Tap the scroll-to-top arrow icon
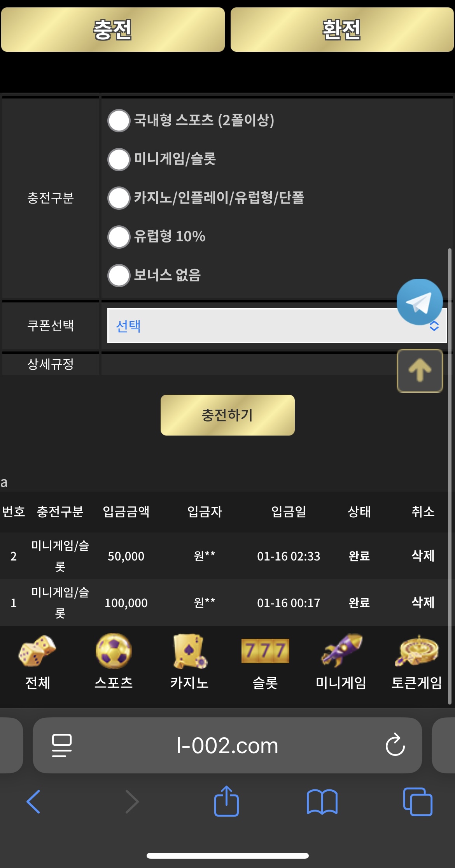The image size is (455, 868). (x=420, y=371)
